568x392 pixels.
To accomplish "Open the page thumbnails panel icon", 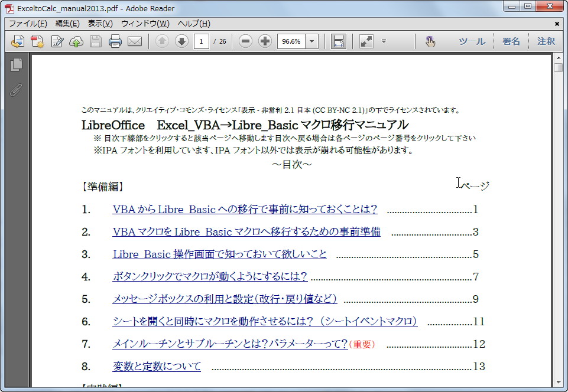I will 17,65.
